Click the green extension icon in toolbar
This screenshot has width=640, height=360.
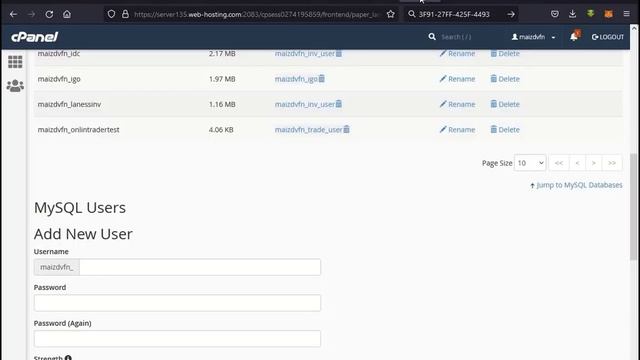tap(590, 14)
